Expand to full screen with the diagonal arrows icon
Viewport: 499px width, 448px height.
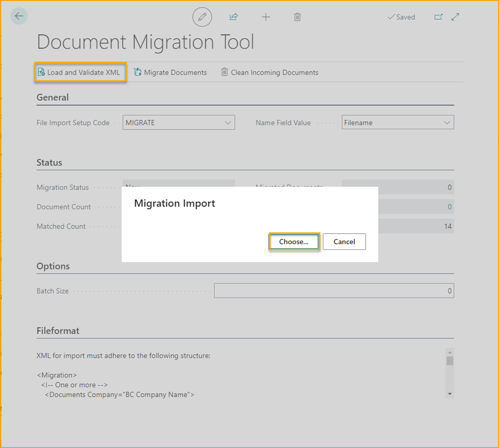(x=455, y=16)
